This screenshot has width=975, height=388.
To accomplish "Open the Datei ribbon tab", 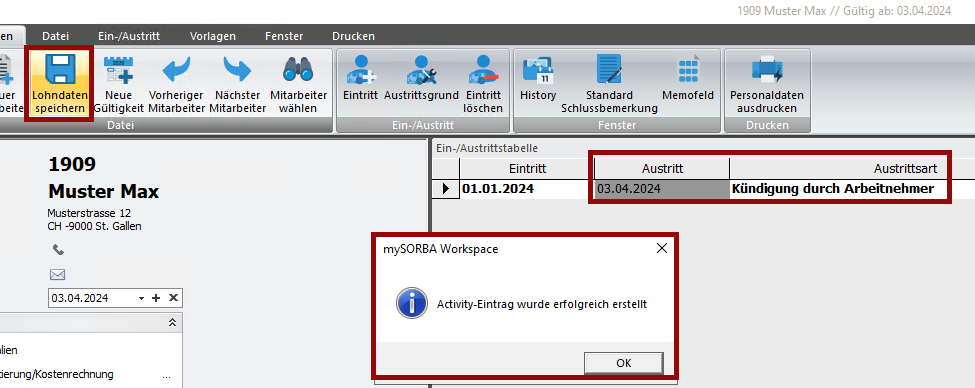I will (x=55, y=36).
